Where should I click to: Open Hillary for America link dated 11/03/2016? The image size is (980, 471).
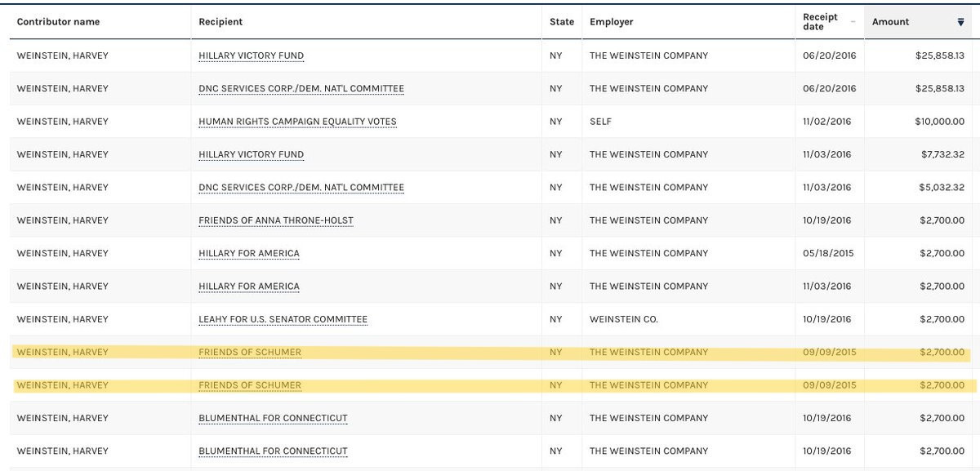(249, 286)
